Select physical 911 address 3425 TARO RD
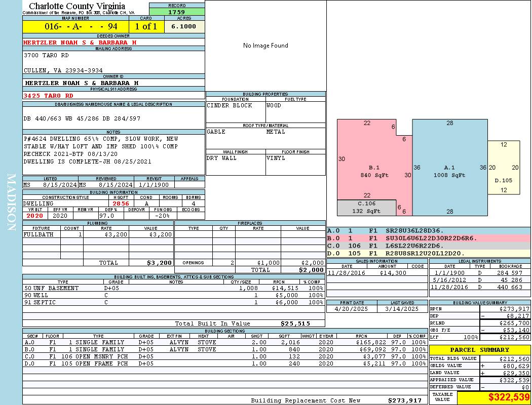 [x=48, y=96]
